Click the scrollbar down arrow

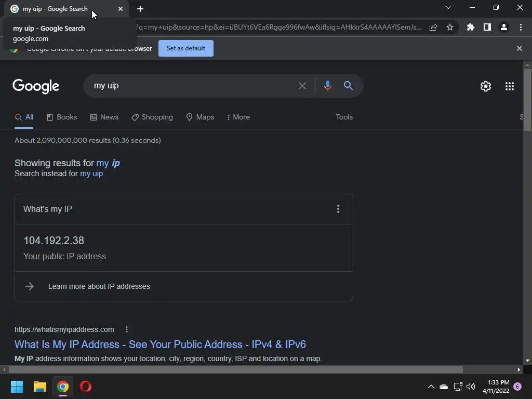pos(527,361)
